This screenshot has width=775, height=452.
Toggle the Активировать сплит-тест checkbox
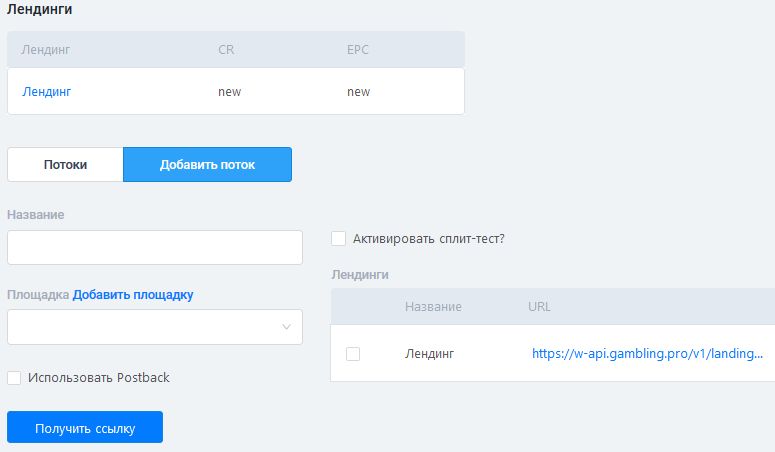[338, 239]
